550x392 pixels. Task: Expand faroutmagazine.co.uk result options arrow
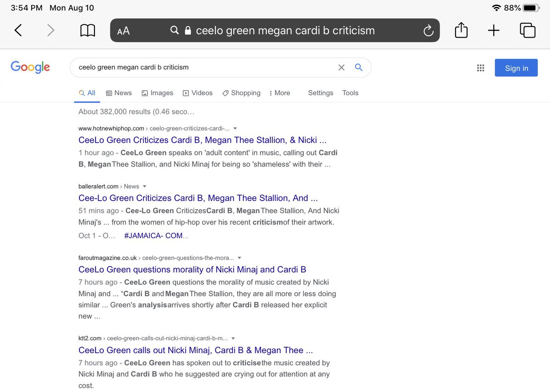click(240, 258)
